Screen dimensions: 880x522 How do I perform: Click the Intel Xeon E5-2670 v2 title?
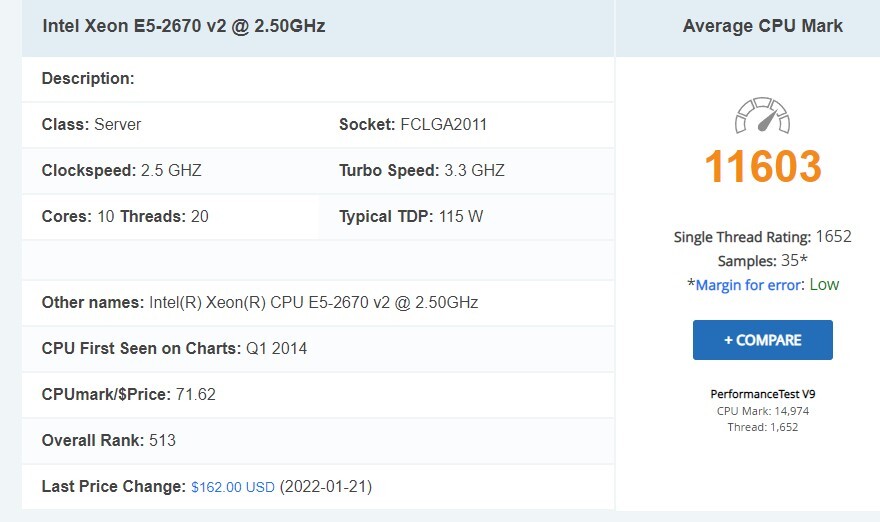[x=184, y=26]
